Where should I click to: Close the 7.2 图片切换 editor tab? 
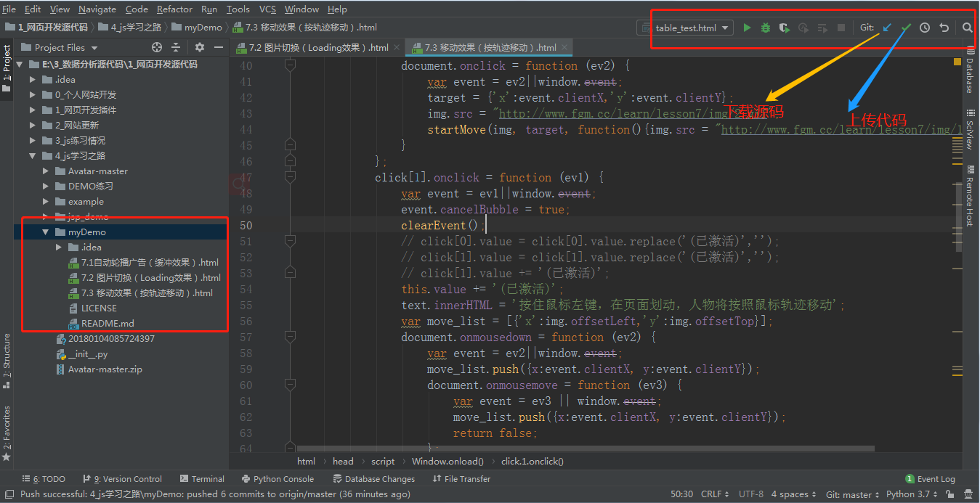(x=397, y=48)
